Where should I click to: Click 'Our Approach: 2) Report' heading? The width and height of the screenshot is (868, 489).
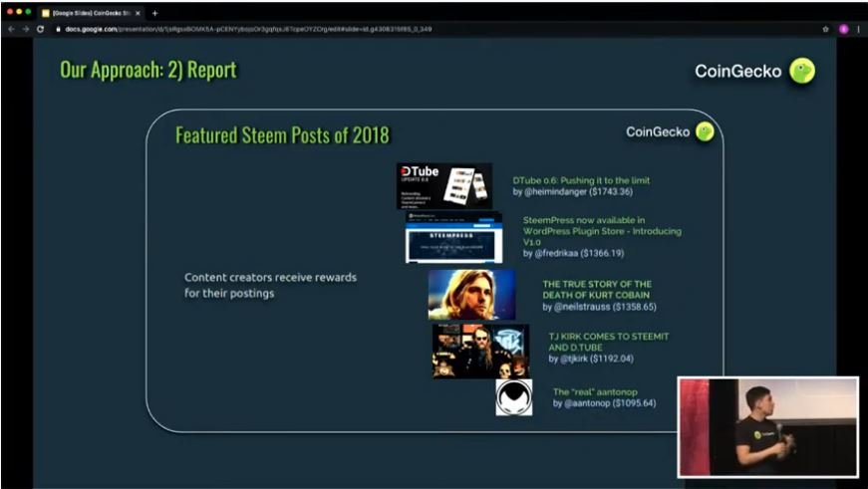[148, 71]
